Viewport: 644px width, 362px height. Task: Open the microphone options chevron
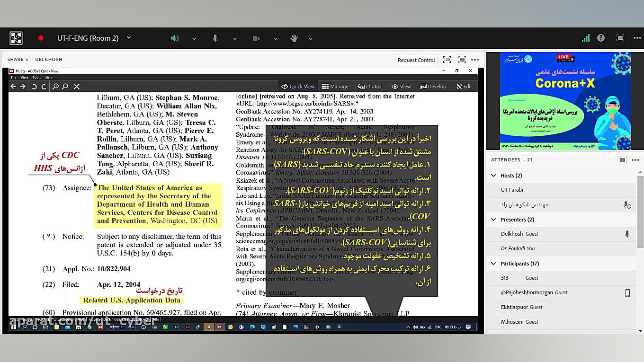235,38
